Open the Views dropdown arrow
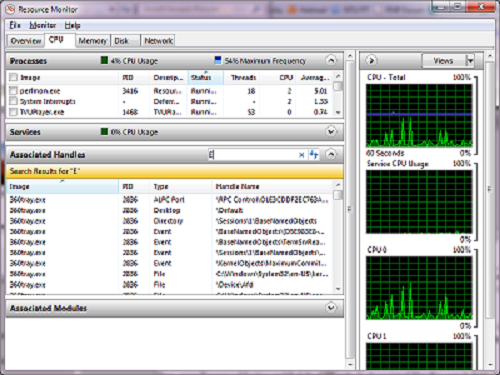 tap(470, 61)
